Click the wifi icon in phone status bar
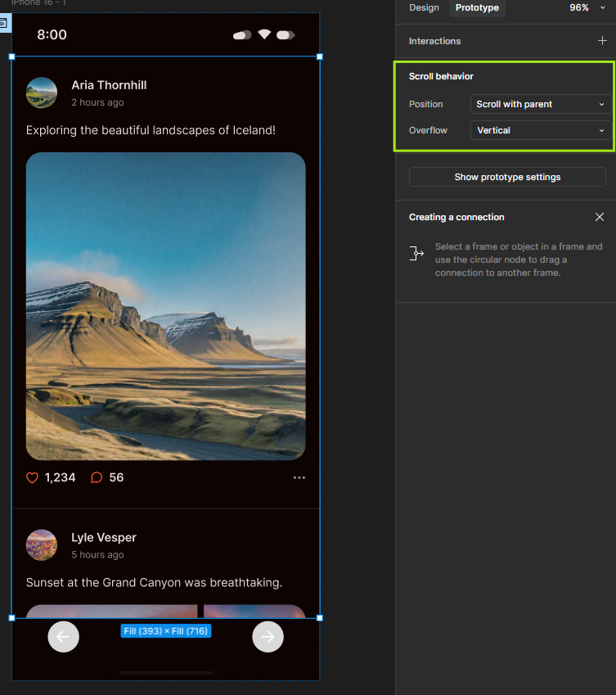This screenshot has width=616, height=695. [264, 34]
